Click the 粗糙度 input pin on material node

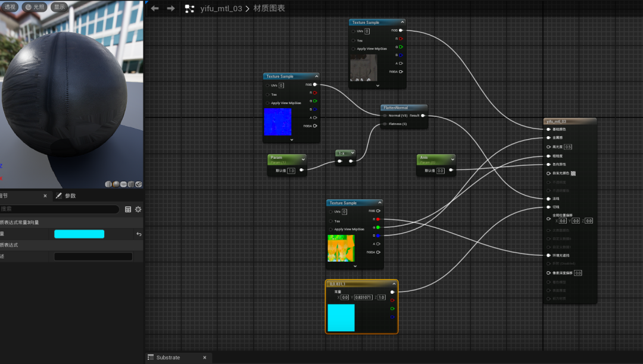coord(548,156)
